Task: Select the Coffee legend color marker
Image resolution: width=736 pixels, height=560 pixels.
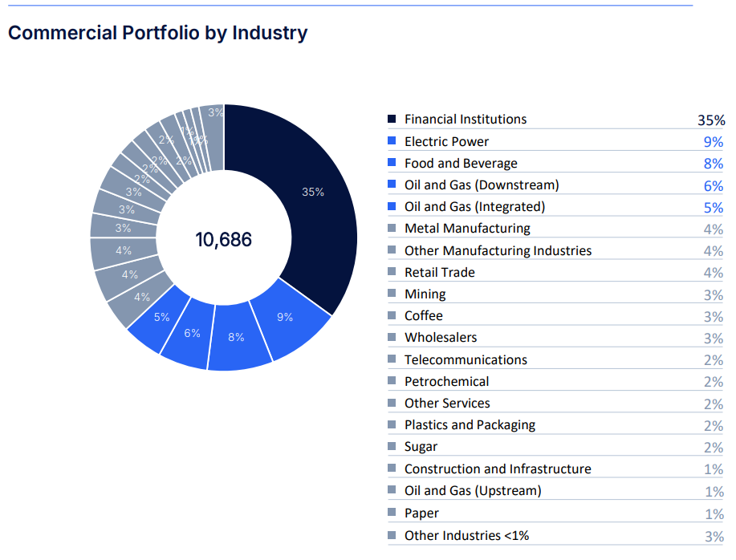Action: [x=392, y=316]
